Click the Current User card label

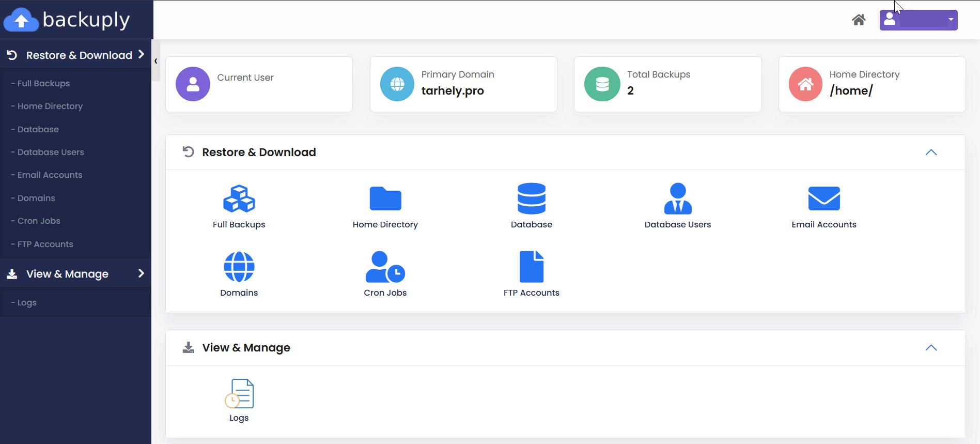point(245,78)
